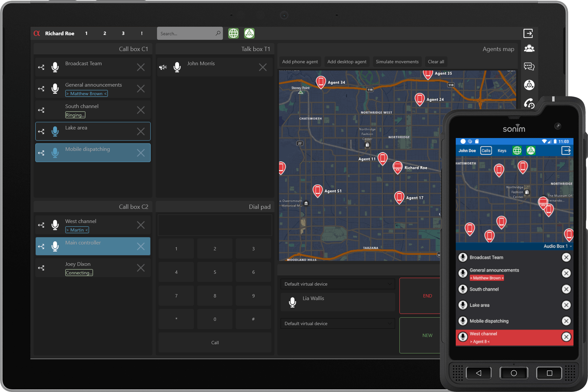Open the exclamation alerts tab
Screen dimensions: 588x392
click(142, 33)
